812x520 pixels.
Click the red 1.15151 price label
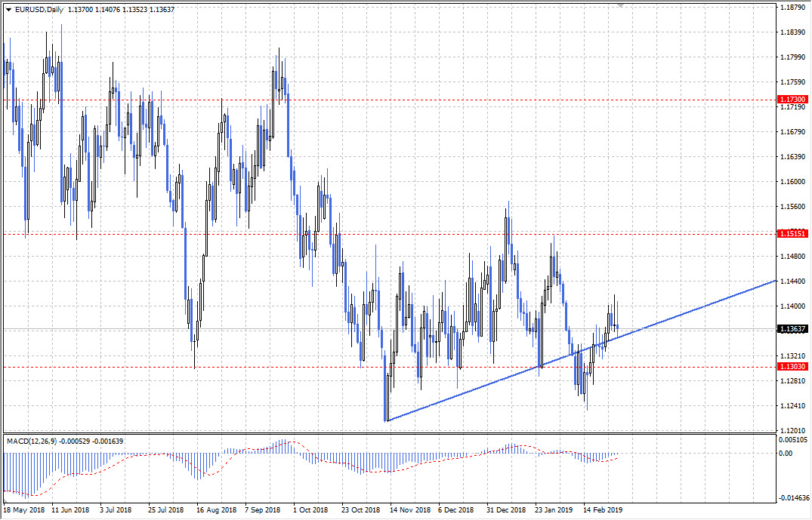[x=792, y=234]
